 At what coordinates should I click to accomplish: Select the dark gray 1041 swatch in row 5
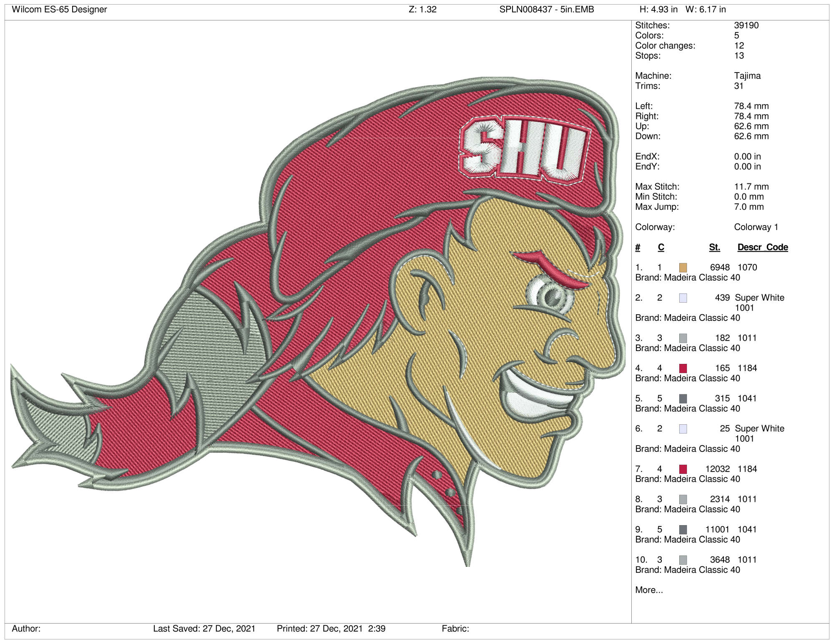pyautogui.click(x=683, y=398)
